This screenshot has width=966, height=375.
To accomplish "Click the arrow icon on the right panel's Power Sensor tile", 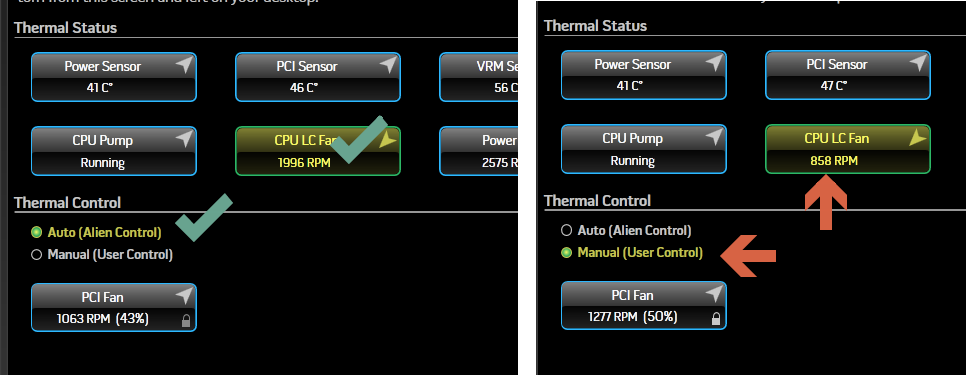I will 713,63.
